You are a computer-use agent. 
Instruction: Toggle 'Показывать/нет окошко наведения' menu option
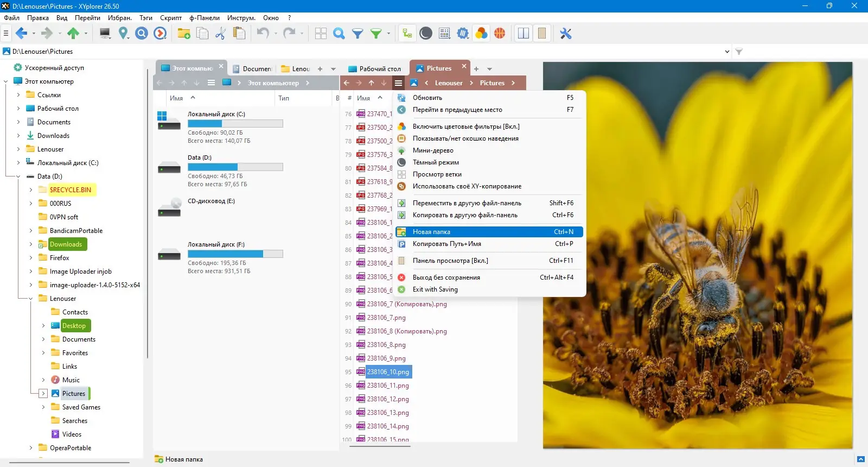tap(465, 138)
